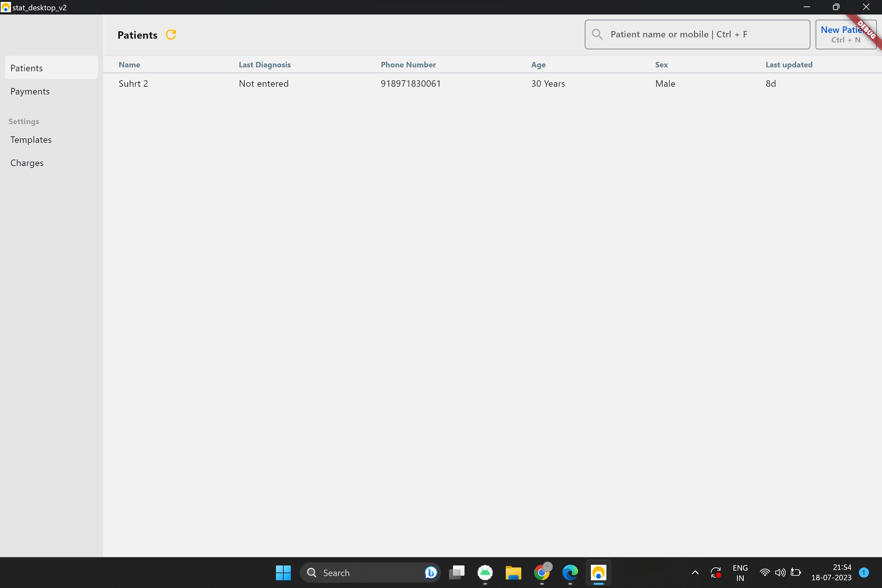Open the Payments section
Image resolution: width=882 pixels, height=588 pixels.
click(30, 91)
